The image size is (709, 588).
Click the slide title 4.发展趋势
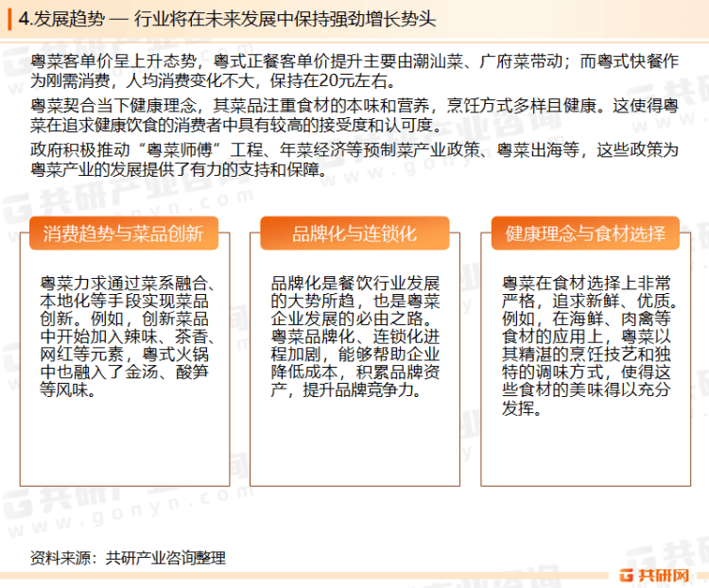[61, 19]
